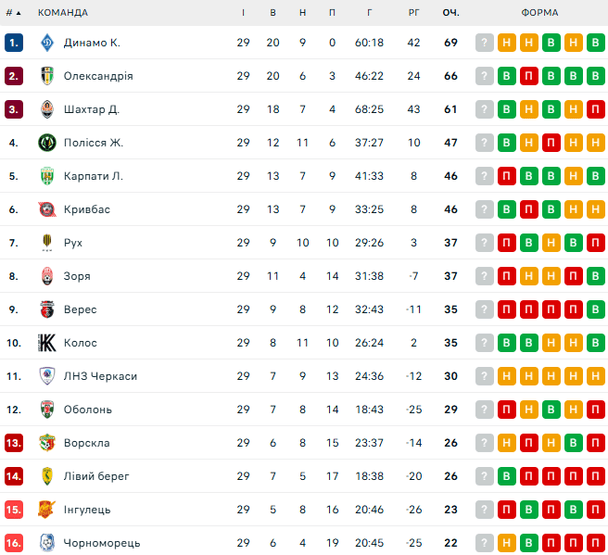Sort by the РГ goal difference header
Viewport: 608px width, 555px height.
[x=414, y=13]
